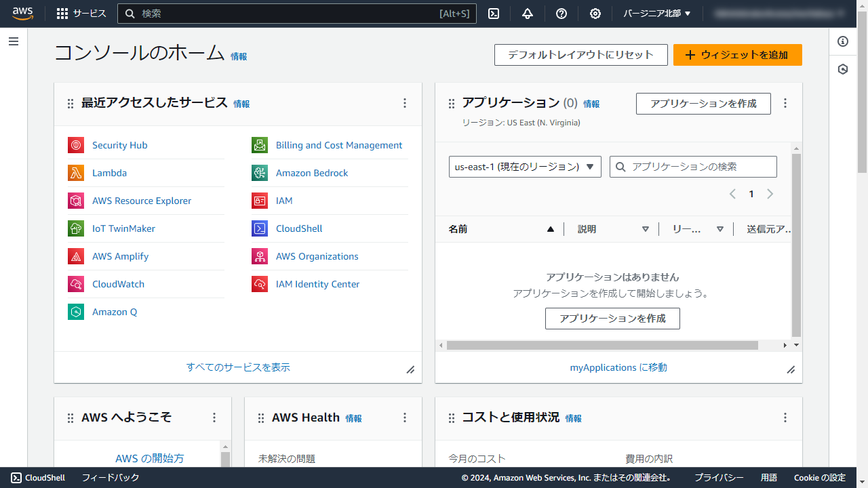Viewport: 868px width, 488px height.
Task: Click アプリケーションを作成 under empty message
Action: coord(612,319)
